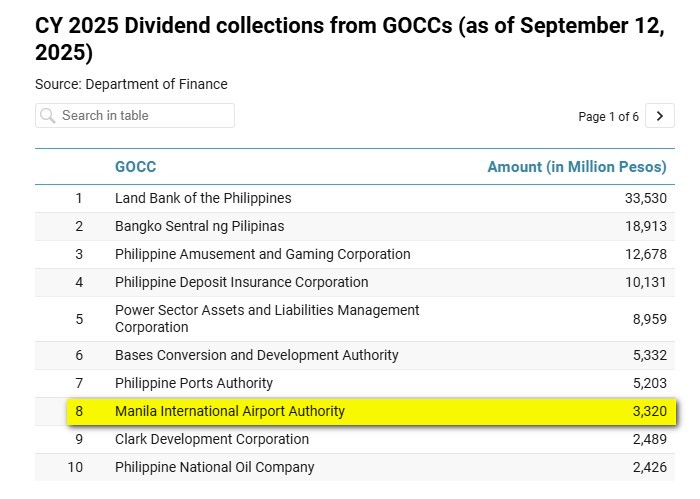Select Bases Conversion and Development Authority

point(256,355)
